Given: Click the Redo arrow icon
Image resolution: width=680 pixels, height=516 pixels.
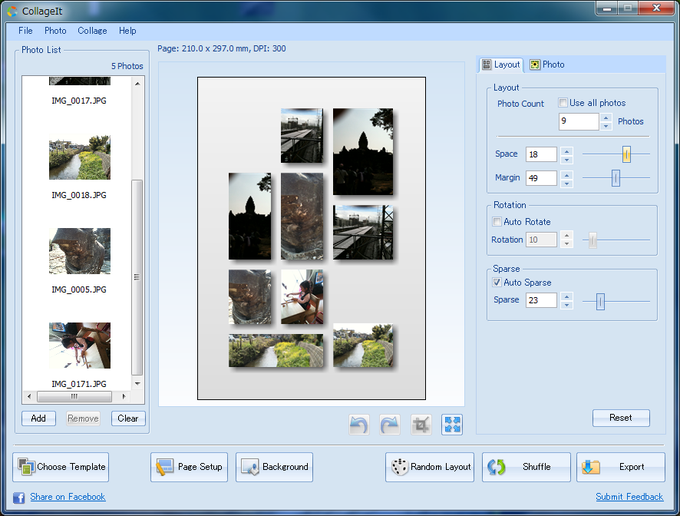Looking at the screenshot, I should (x=389, y=425).
